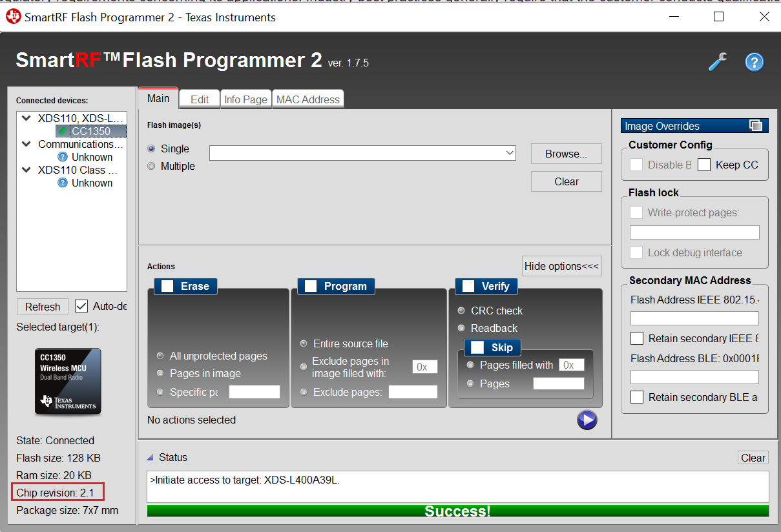Switch to the Edit tab
Screen dimensions: 781x532
[200, 99]
